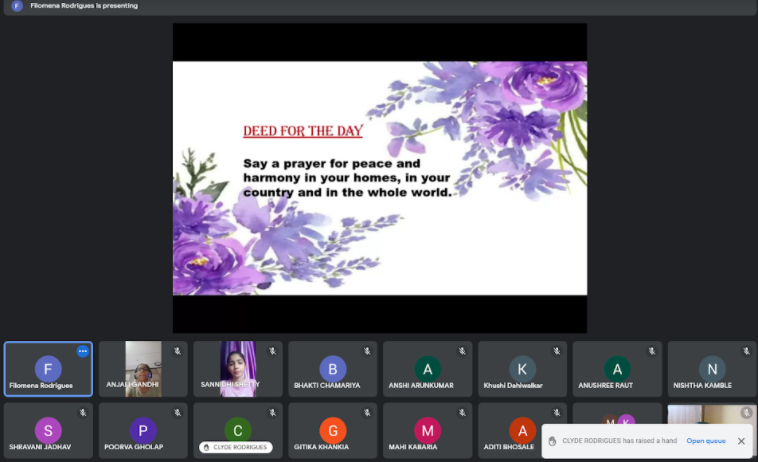Open queue from raised hand notification

pos(705,440)
